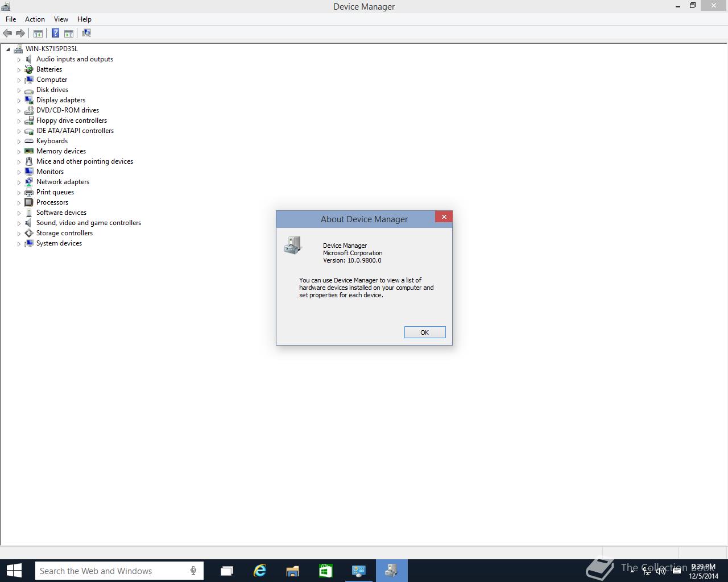Open the File menu
The width and height of the screenshot is (728, 582).
pos(11,19)
